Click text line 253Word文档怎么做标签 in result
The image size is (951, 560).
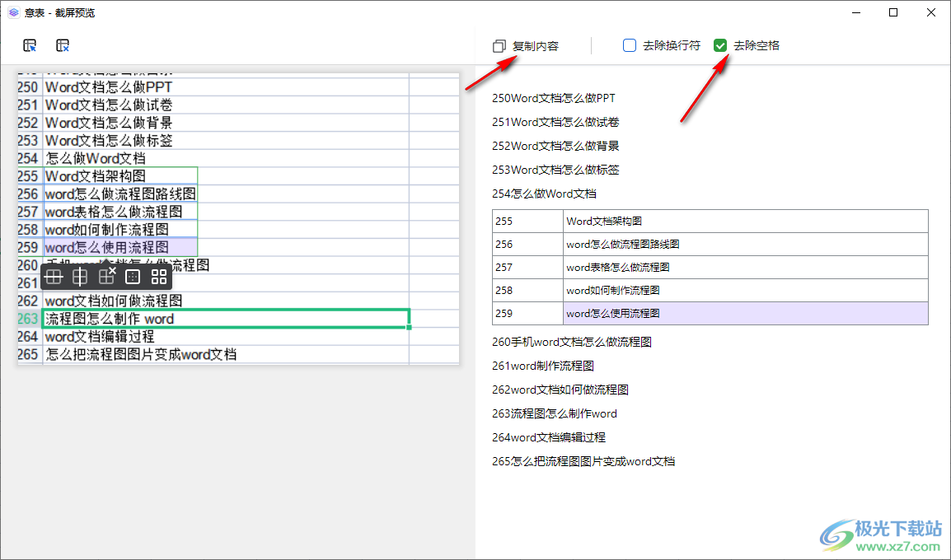click(555, 170)
